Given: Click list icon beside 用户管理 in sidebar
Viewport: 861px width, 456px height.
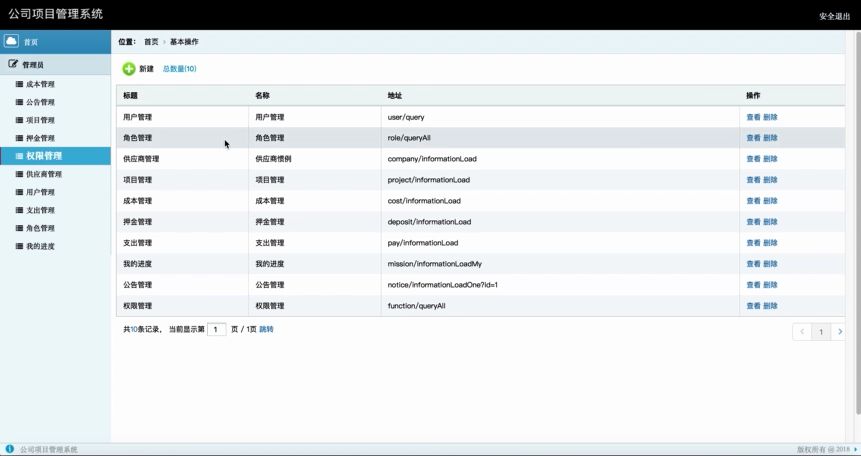Looking at the screenshot, I should coord(19,192).
